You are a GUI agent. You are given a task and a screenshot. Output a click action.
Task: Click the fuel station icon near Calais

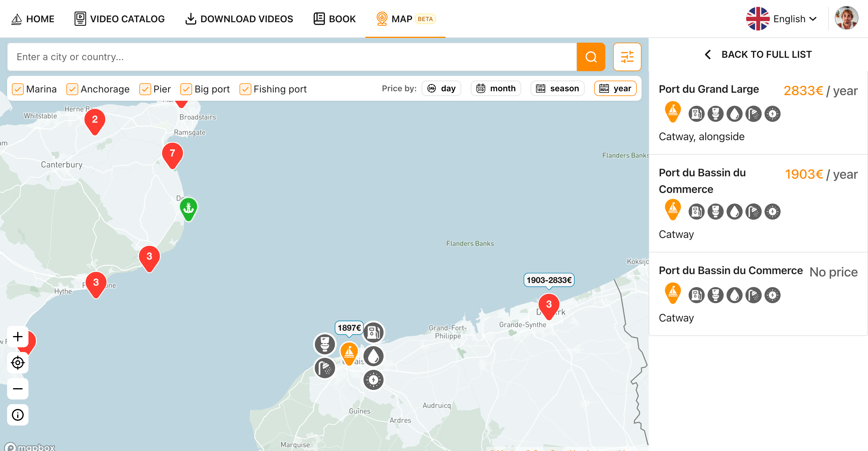coord(373,332)
